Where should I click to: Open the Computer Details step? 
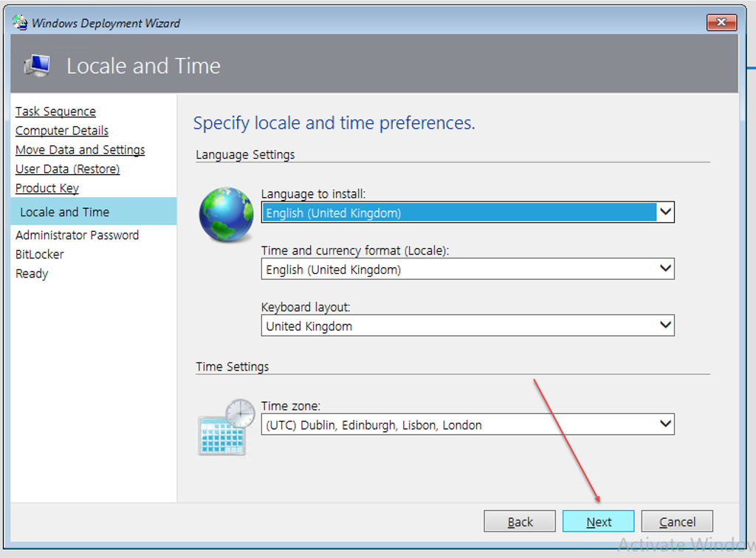(62, 131)
